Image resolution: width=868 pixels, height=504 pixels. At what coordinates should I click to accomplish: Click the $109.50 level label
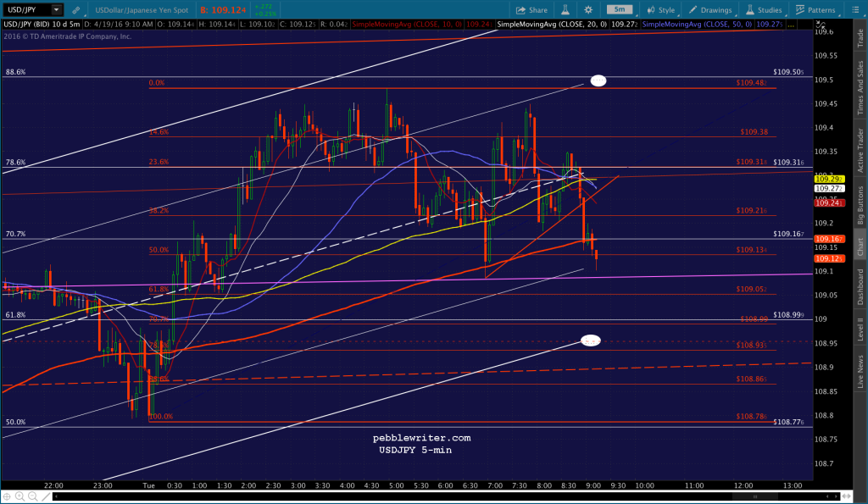pos(789,72)
